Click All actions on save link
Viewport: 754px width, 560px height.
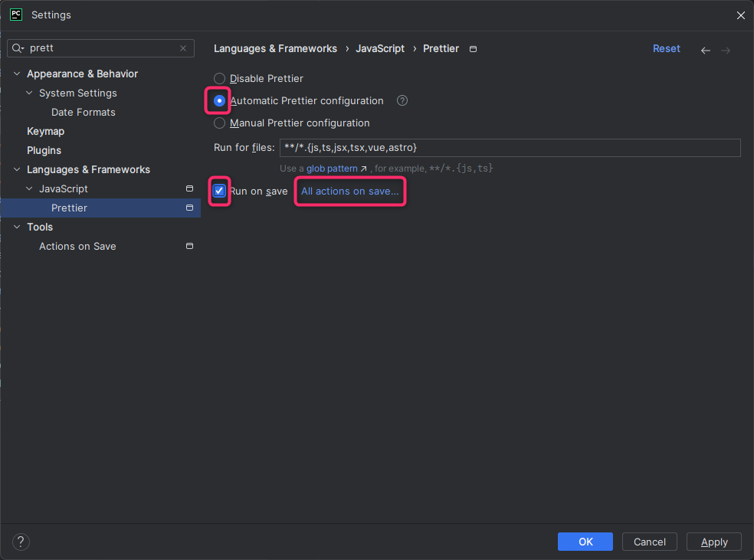click(349, 192)
